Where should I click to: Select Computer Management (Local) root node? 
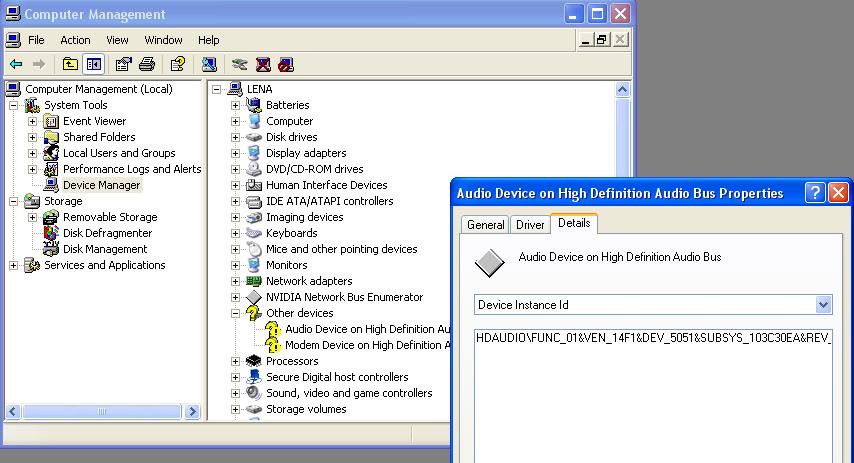99,89
